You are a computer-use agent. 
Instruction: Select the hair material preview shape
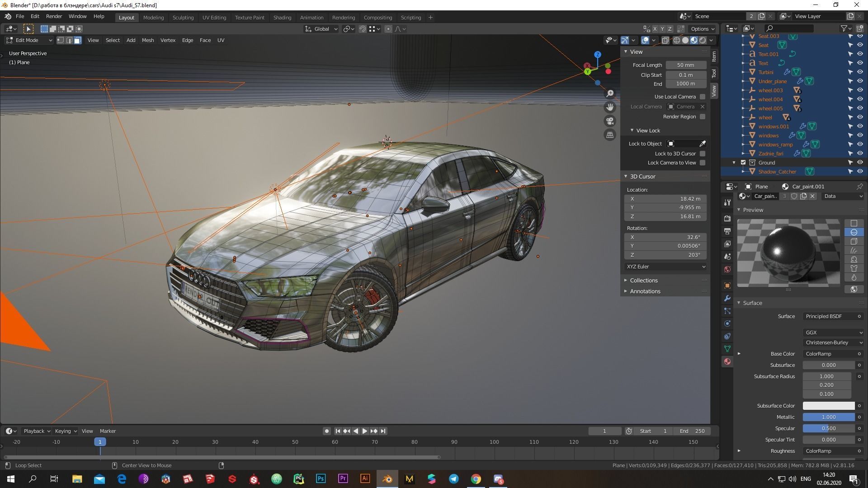(854, 250)
